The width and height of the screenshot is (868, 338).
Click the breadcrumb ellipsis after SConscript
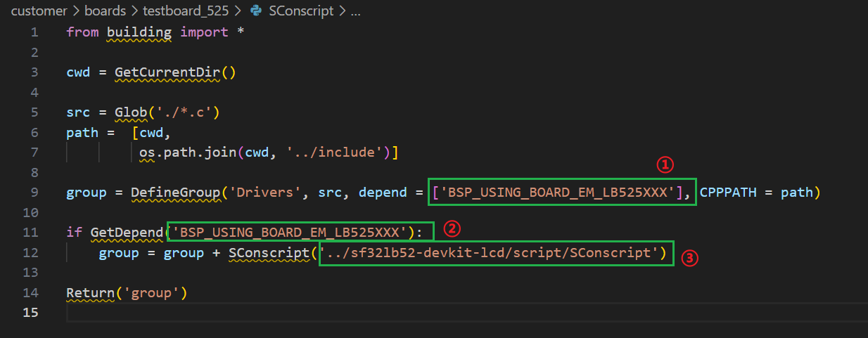tap(355, 12)
